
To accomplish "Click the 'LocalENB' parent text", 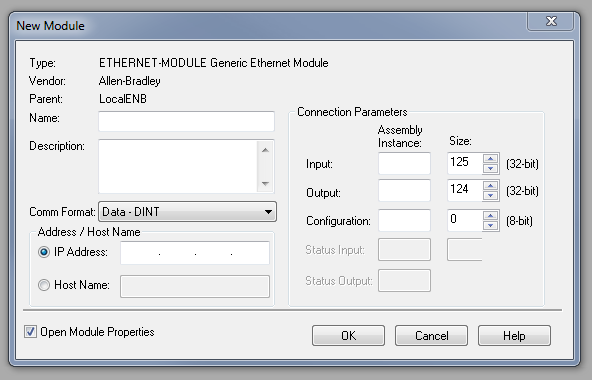I will point(123,99).
